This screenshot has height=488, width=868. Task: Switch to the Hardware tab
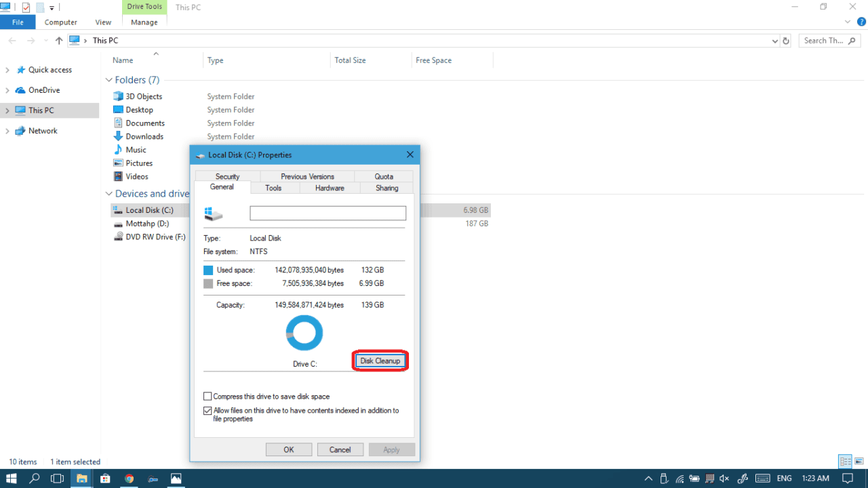[330, 188]
